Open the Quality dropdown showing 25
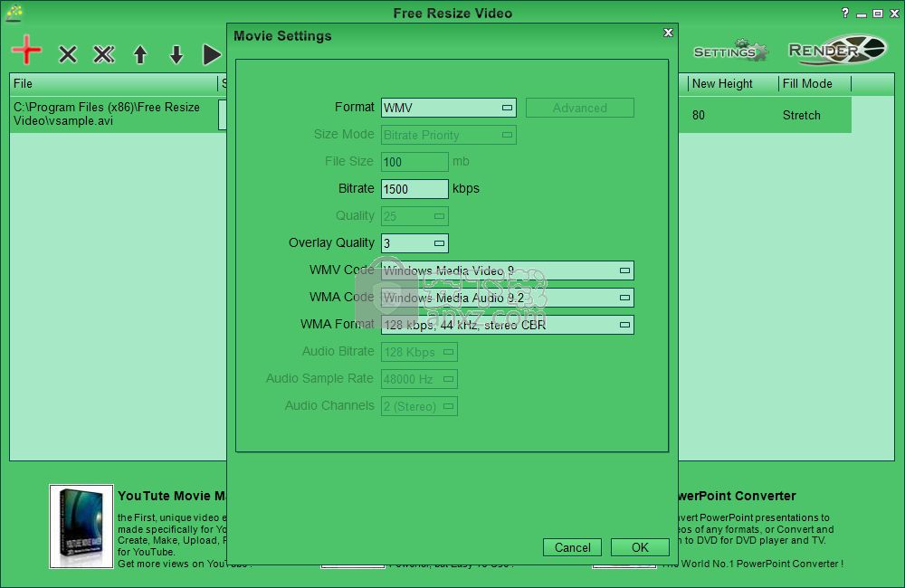The height and width of the screenshot is (588, 905). 414,216
